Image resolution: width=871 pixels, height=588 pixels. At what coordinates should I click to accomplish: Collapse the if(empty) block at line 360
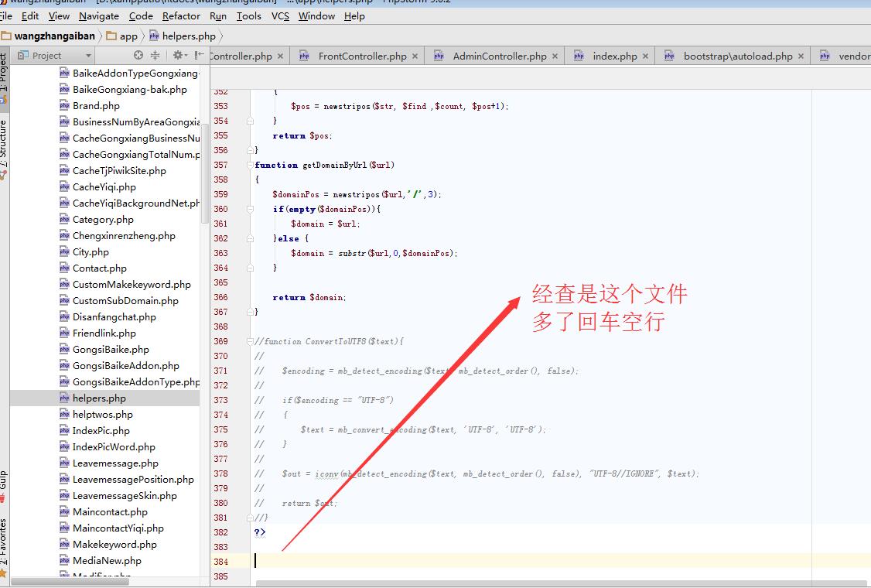coord(251,209)
